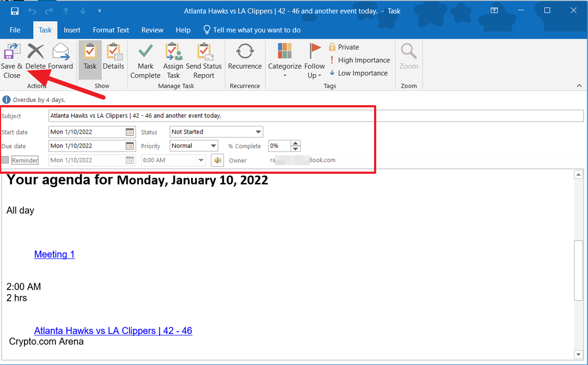Open the Details view
The height and width of the screenshot is (365, 588).
113,57
